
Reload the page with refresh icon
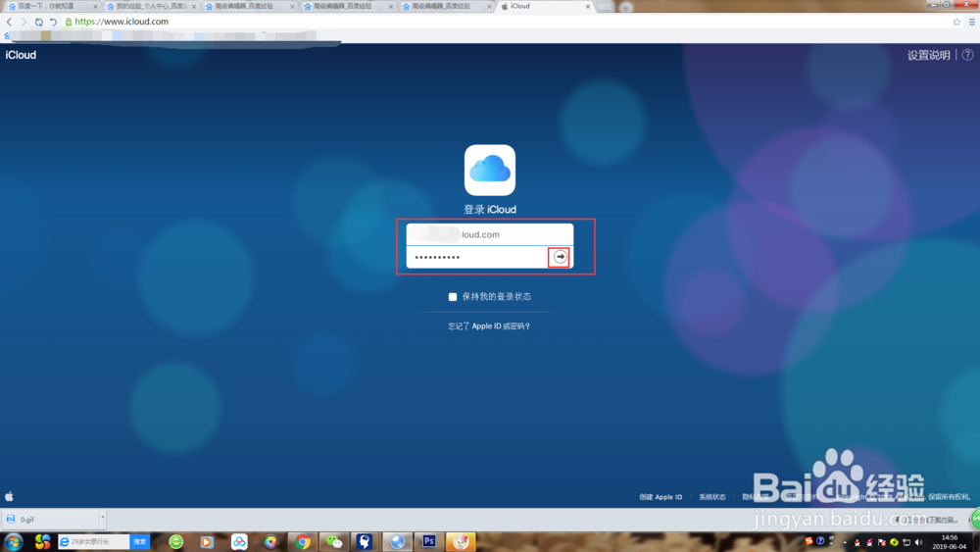click(39, 22)
